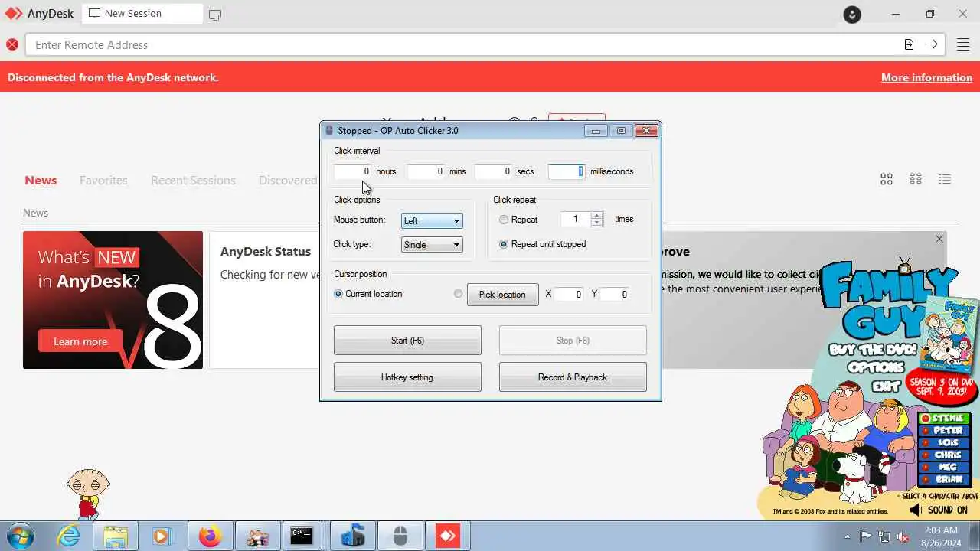Click the file transfer icon in address bar

[909, 44]
